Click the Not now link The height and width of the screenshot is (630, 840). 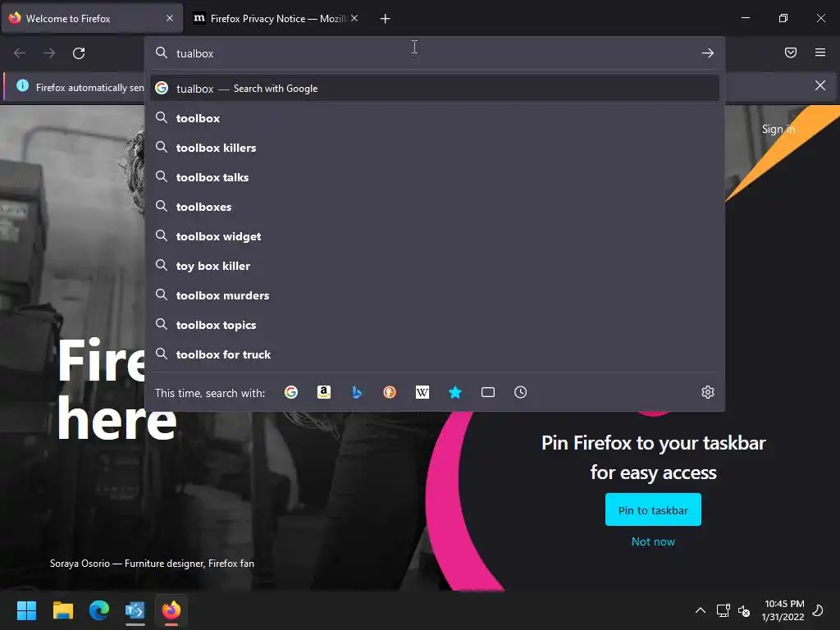point(653,541)
